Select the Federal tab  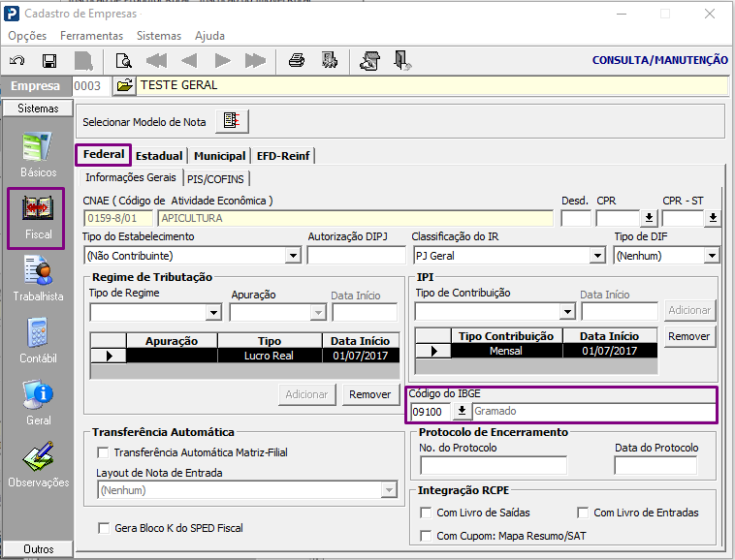(104, 154)
